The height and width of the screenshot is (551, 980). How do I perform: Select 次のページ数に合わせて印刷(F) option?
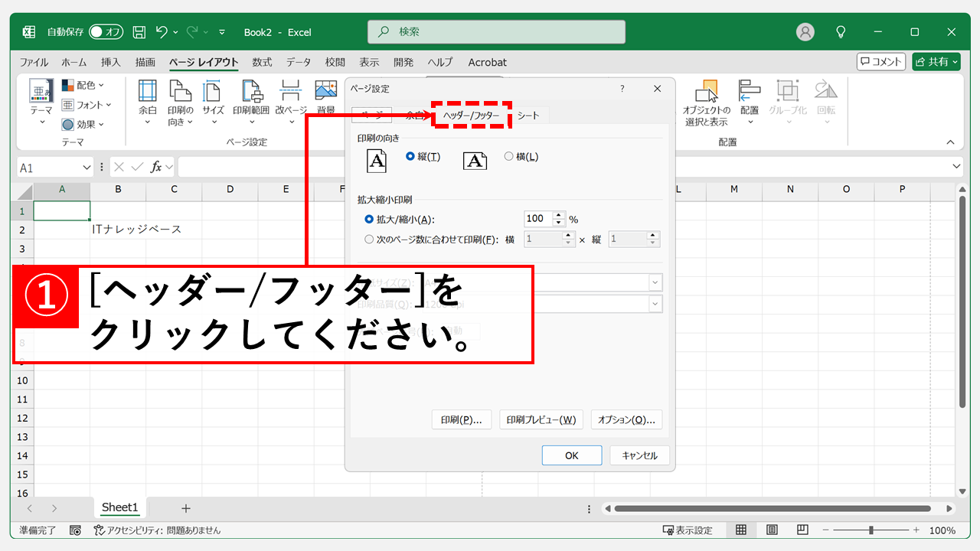(432, 240)
